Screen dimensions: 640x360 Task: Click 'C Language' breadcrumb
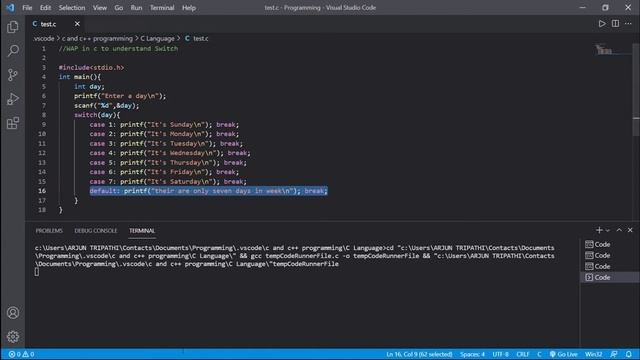[157, 38]
